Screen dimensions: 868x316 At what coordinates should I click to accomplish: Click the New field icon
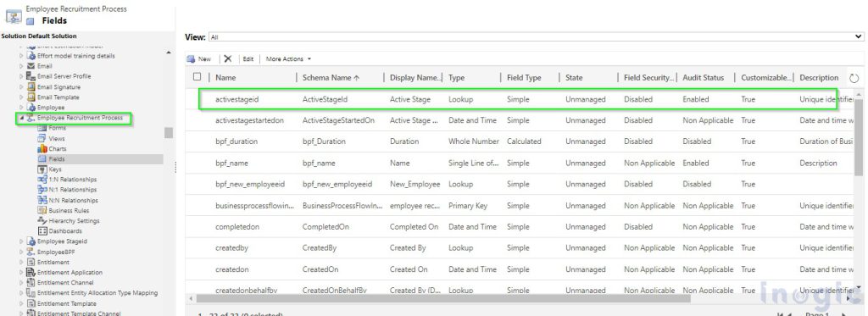(191, 58)
